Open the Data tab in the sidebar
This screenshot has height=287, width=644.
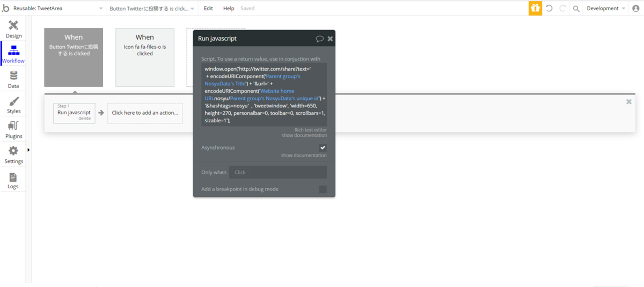13,79
